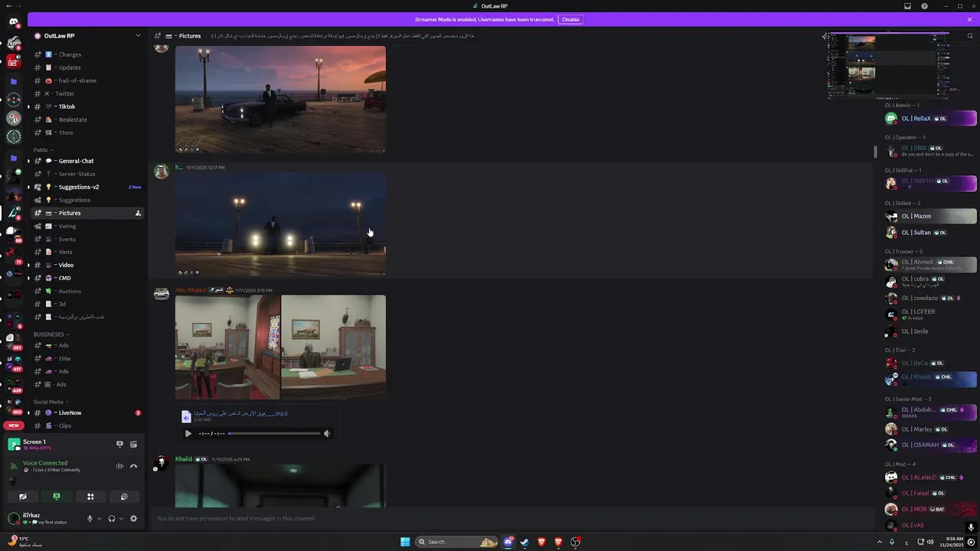Image resolution: width=980 pixels, height=551 pixels.
Task: Open the Elite channel
Action: tap(87, 358)
